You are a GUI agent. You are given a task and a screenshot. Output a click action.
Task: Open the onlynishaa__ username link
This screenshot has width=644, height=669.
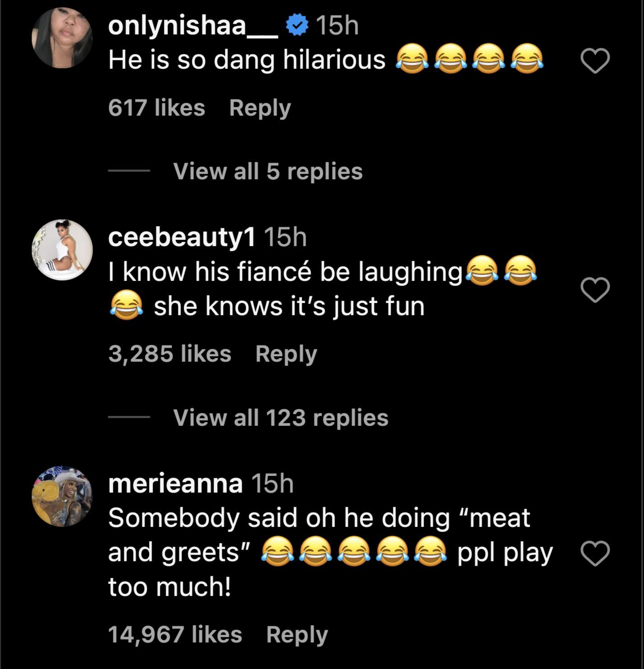coord(193,26)
